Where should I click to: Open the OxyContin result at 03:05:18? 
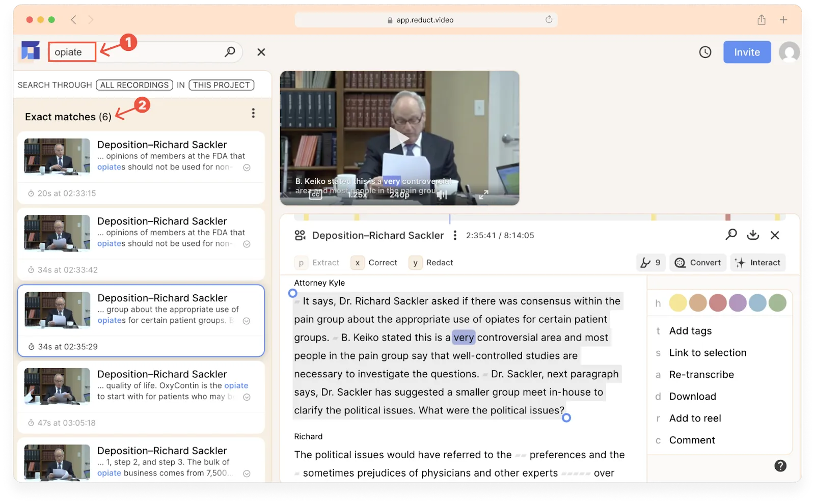(x=141, y=397)
